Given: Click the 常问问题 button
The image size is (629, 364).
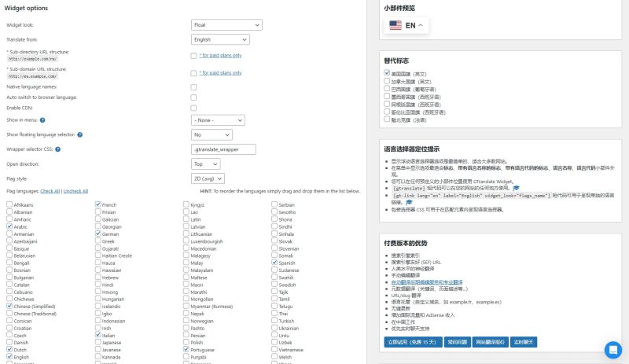Looking at the screenshot, I should pyautogui.click(x=458, y=342).
